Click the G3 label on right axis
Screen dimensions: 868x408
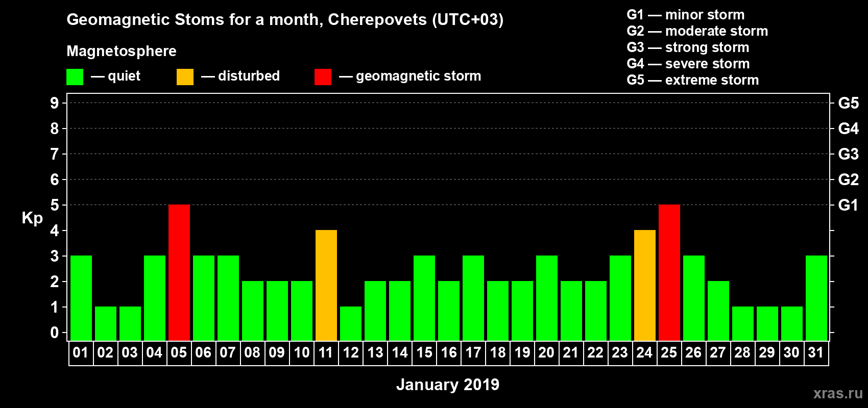(x=849, y=154)
